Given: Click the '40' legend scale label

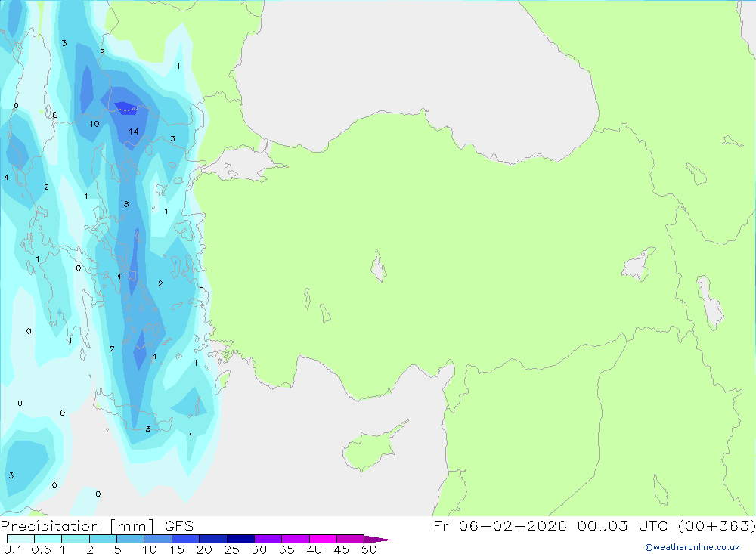Looking at the screenshot, I should point(314,549).
